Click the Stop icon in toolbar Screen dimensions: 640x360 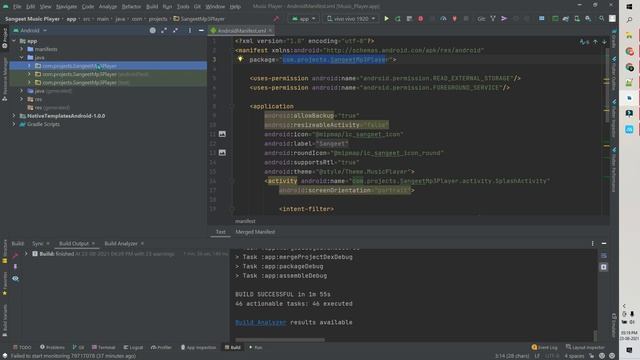pos(466,19)
